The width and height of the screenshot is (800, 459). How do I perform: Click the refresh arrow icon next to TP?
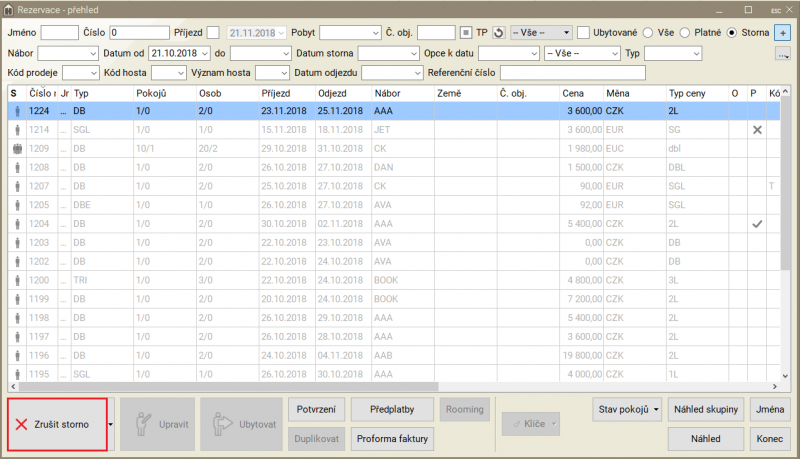pyautogui.click(x=498, y=32)
